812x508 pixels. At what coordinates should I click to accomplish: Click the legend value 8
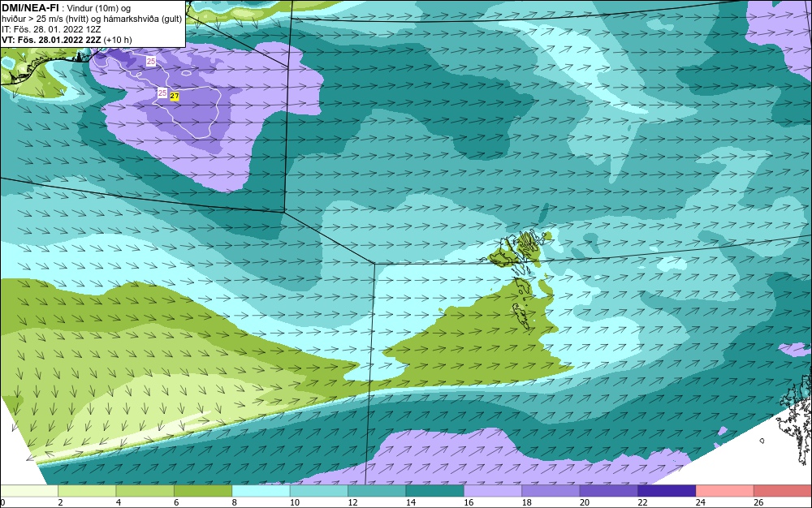(234, 502)
